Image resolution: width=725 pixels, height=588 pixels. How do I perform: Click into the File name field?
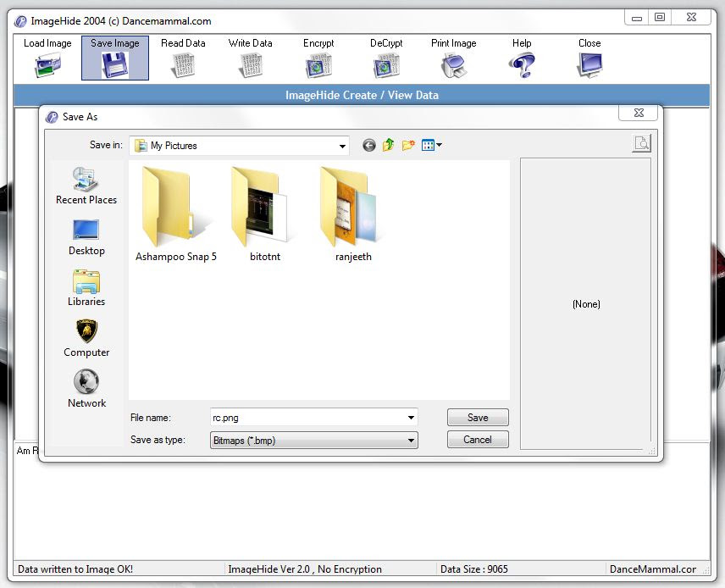pyautogui.click(x=308, y=418)
